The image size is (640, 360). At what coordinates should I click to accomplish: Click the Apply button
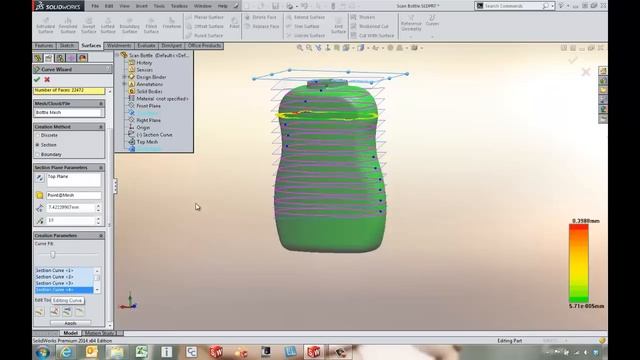click(x=71, y=323)
